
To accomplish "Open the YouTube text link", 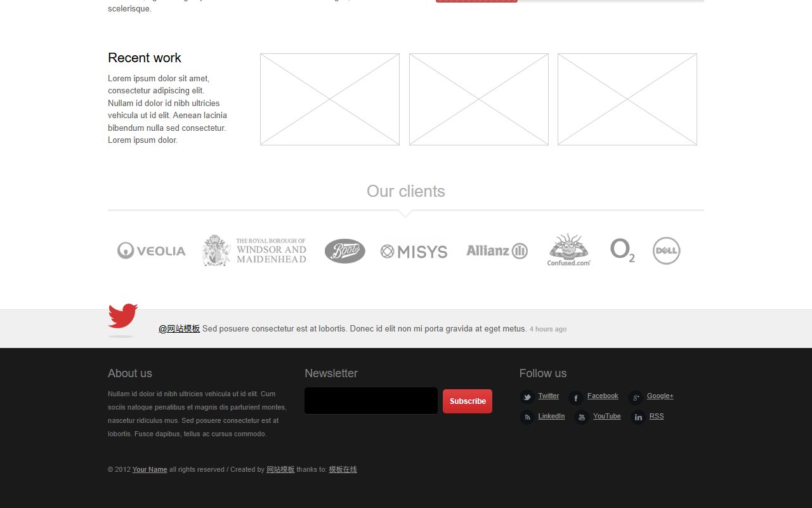I will point(607,416).
